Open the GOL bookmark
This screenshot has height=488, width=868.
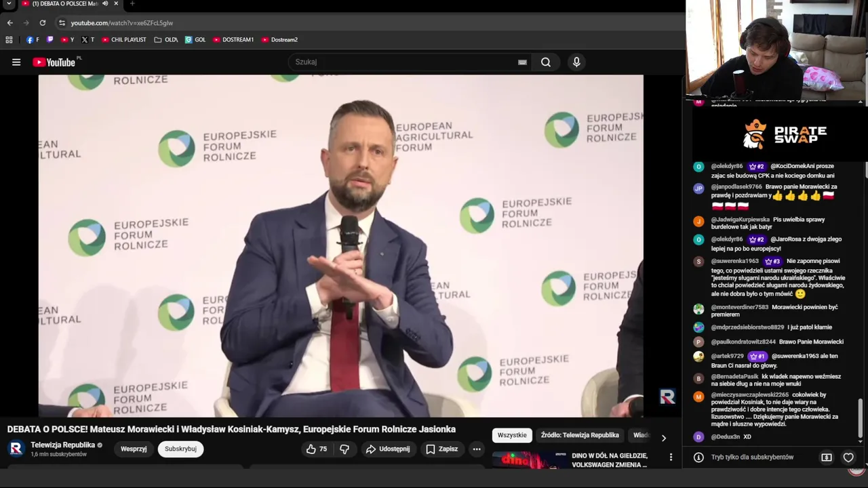(195, 40)
